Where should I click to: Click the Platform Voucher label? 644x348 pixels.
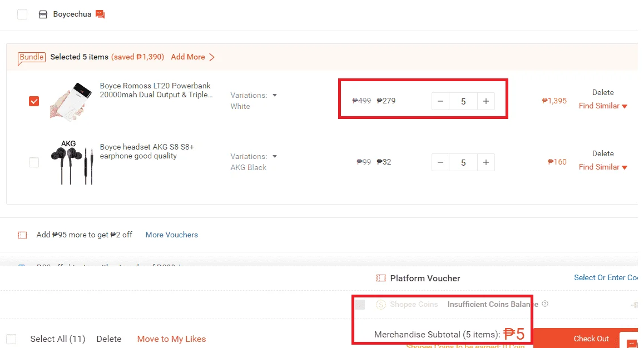tap(425, 279)
